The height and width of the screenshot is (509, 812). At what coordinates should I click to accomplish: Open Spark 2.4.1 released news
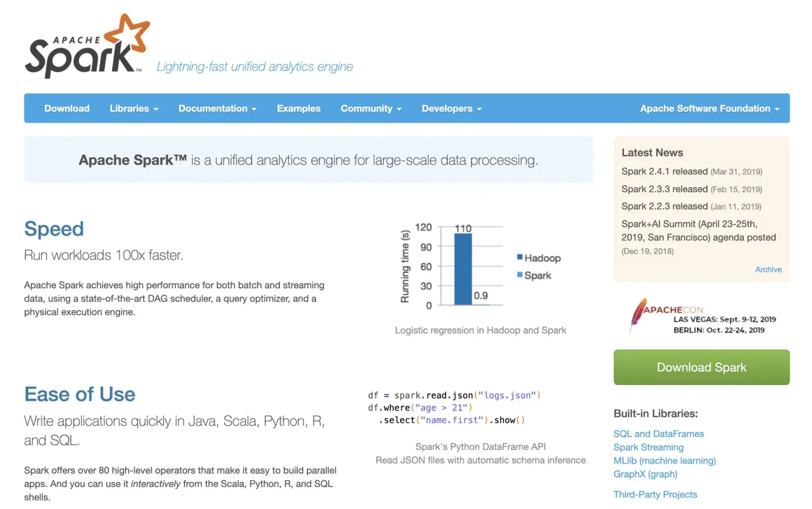(664, 172)
